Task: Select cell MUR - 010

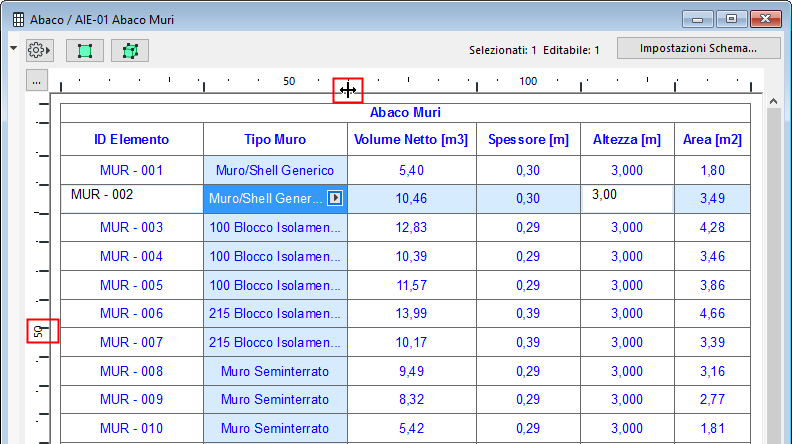Action: click(x=132, y=428)
